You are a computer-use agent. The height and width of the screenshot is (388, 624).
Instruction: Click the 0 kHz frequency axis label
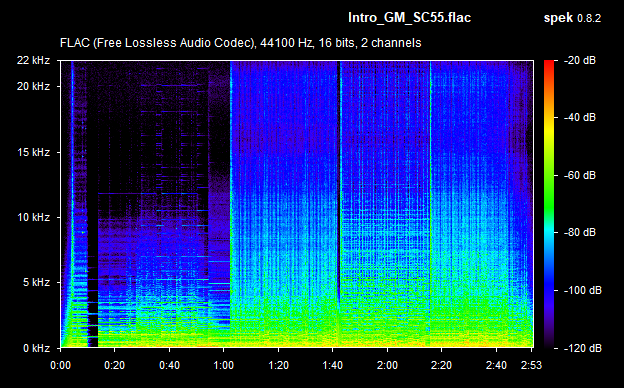[x=36, y=348]
